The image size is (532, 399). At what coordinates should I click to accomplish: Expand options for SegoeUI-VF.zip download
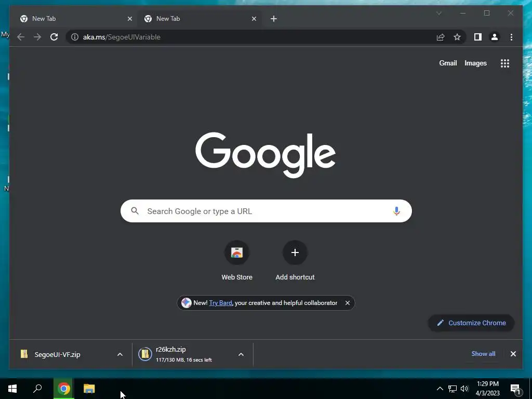120,354
